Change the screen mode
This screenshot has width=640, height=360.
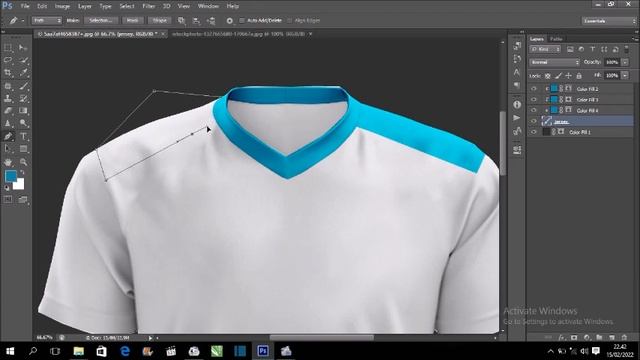coord(23,200)
